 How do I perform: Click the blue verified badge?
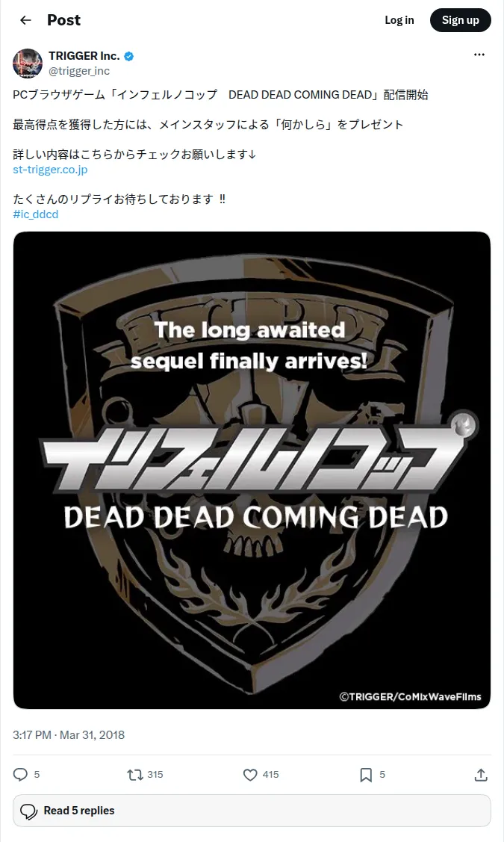click(129, 56)
